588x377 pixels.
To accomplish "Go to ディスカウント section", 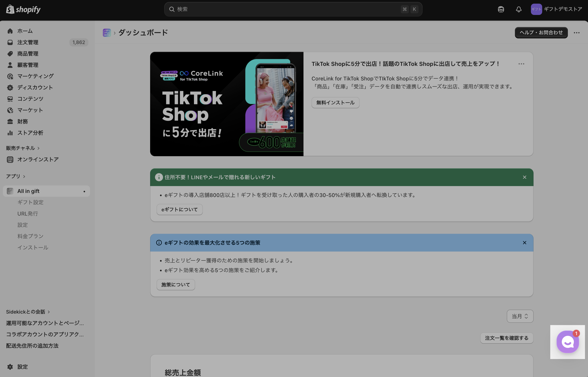I will pyautogui.click(x=35, y=87).
